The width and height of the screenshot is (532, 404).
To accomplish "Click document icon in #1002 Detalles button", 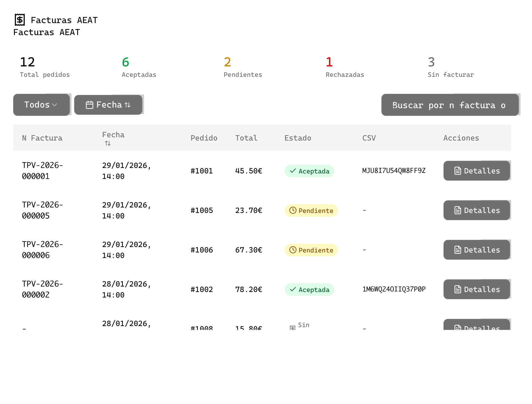I will (x=458, y=289).
